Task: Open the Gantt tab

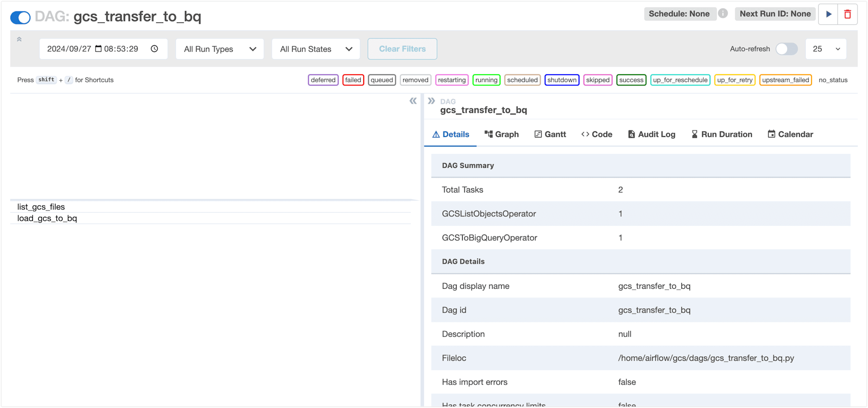Action: pos(550,134)
